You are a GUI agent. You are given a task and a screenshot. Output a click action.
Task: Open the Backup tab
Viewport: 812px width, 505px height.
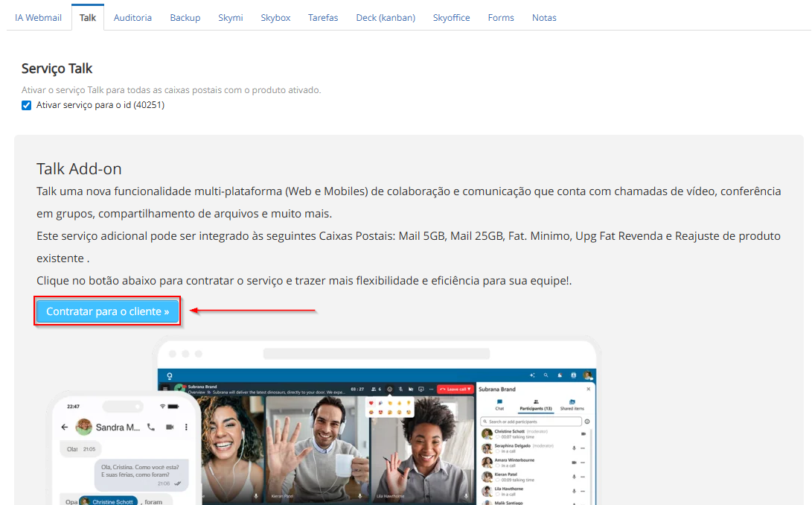[185, 17]
